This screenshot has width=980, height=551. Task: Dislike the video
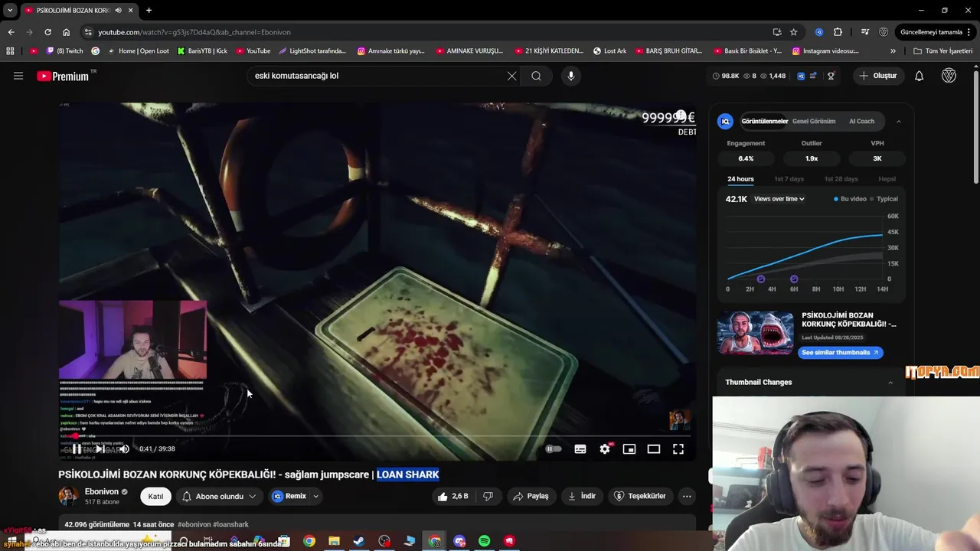coord(488,496)
